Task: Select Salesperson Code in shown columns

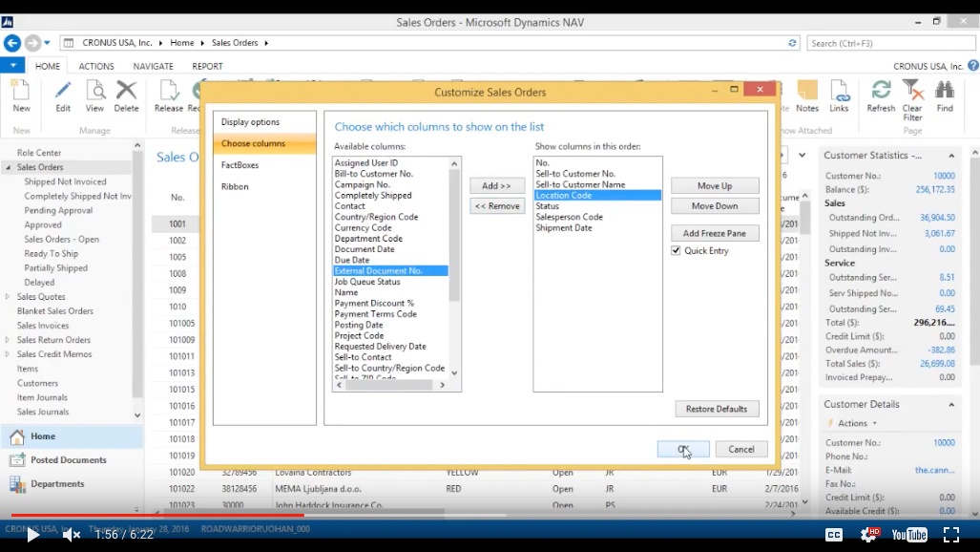Action: click(x=570, y=217)
